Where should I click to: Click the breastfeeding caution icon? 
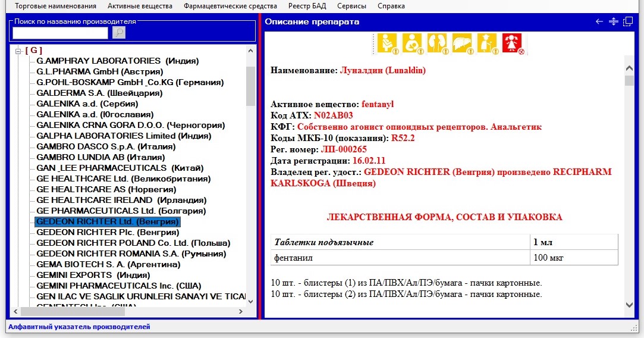coord(412,43)
